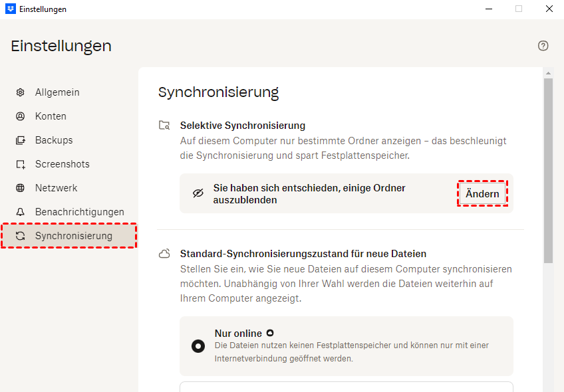Click the Dropbox logo in title bar

click(10, 9)
